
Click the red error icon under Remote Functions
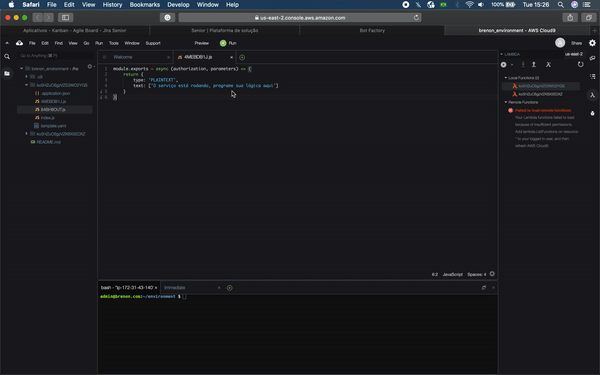[510, 110]
